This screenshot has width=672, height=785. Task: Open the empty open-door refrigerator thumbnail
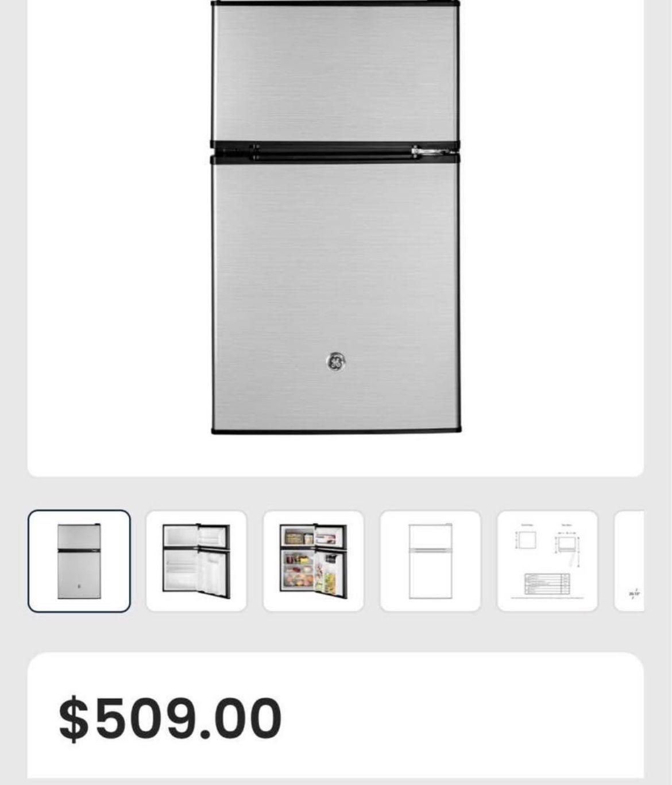(196, 561)
